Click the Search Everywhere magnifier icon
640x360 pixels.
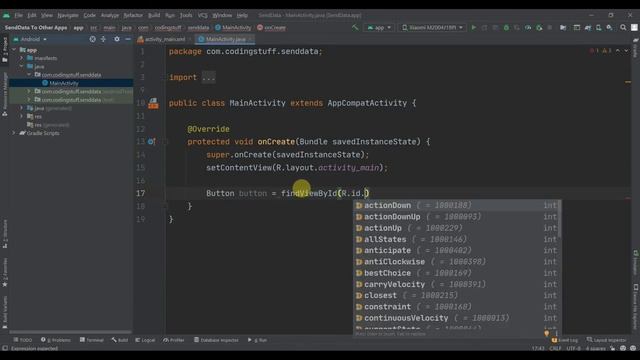pos(623,28)
